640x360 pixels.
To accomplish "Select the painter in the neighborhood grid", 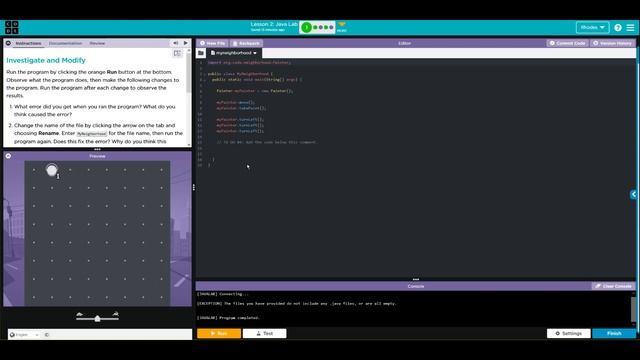I will click(52, 170).
